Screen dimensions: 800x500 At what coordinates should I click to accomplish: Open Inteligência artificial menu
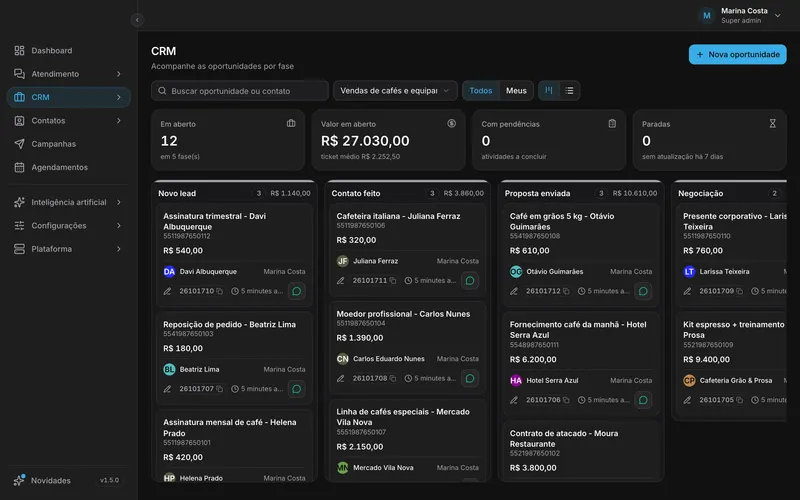69,202
